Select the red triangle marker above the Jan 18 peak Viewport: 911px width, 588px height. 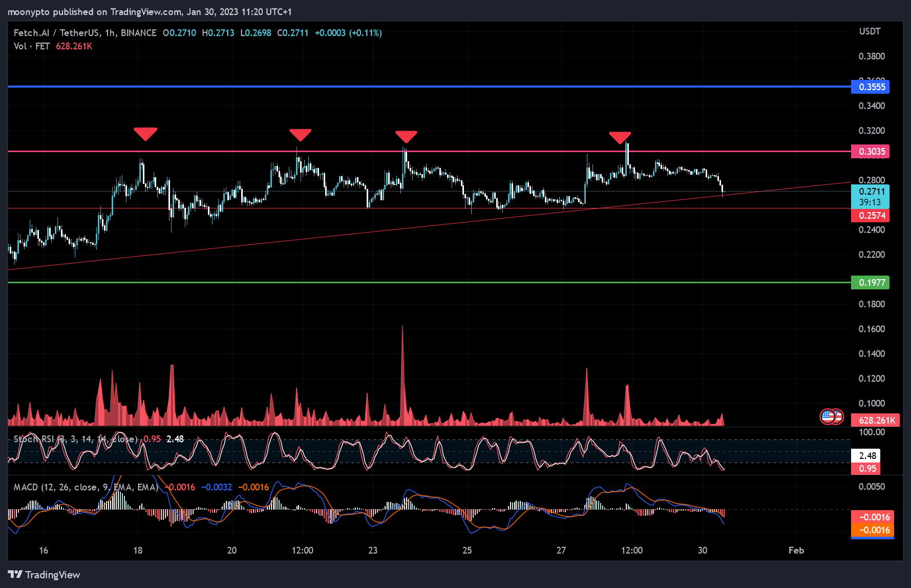coord(145,134)
